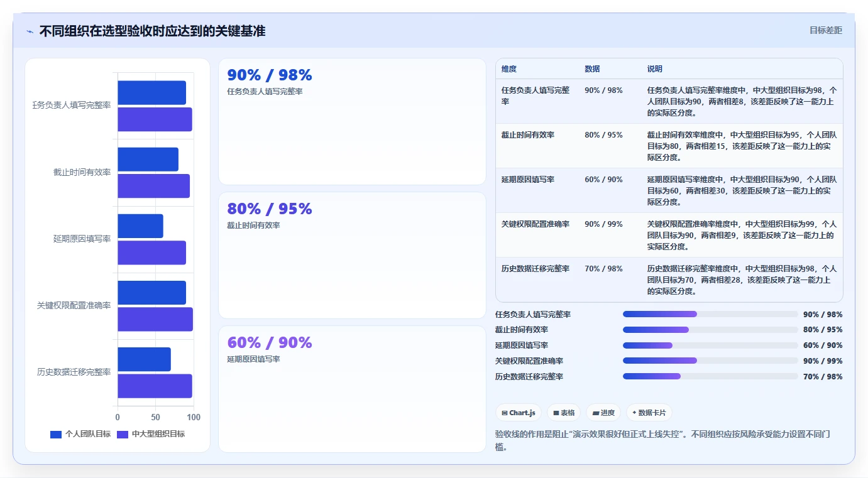This screenshot has height=478, width=868.
Task: Click the lightning icon beside the title
Action: tap(30, 31)
